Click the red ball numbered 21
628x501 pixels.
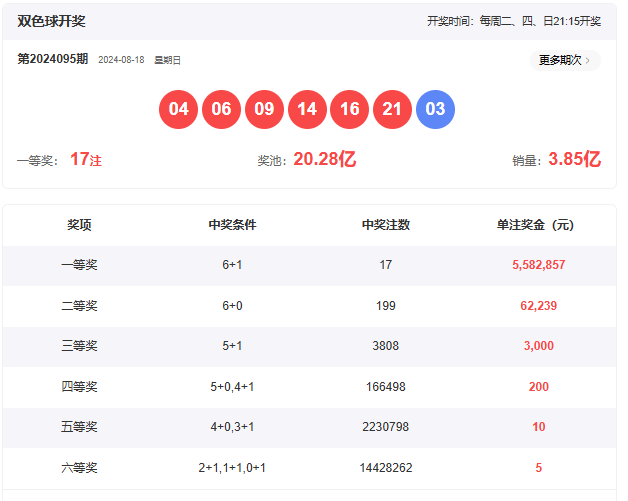pyautogui.click(x=392, y=109)
